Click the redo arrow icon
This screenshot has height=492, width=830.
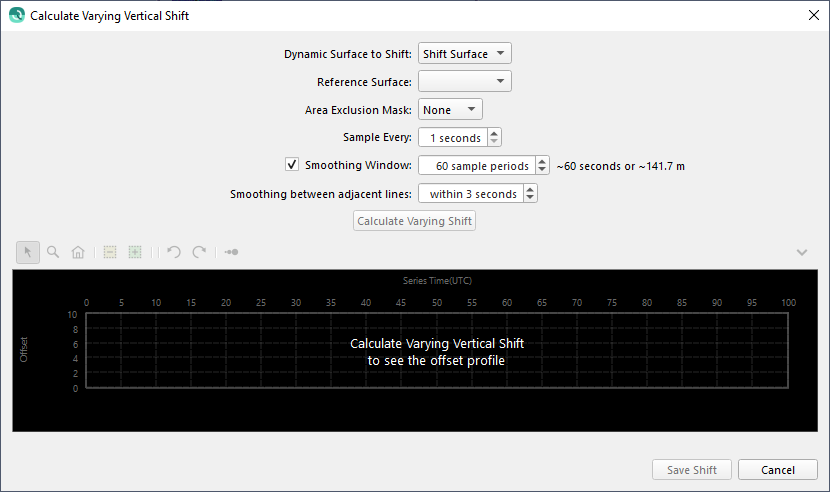point(199,252)
